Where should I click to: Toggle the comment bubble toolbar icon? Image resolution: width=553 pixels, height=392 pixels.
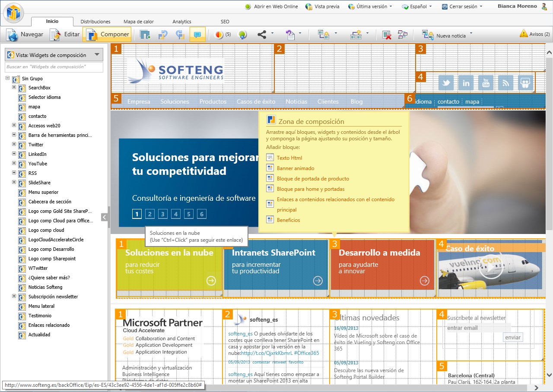click(x=197, y=35)
